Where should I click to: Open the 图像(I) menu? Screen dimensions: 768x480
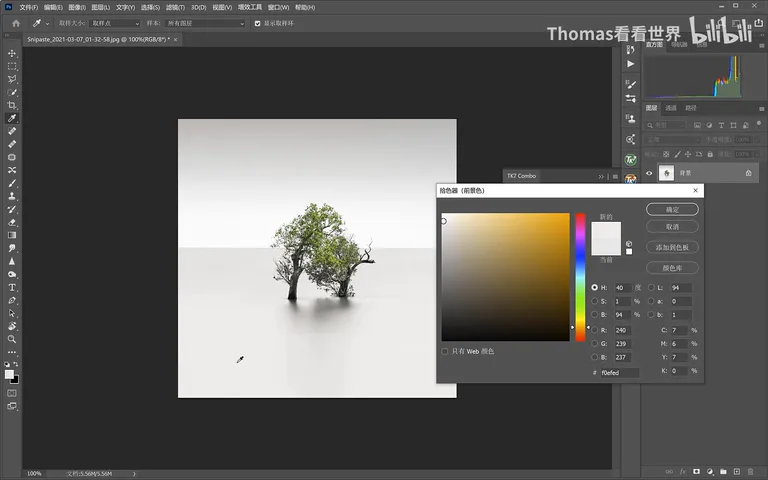(77, 7)
